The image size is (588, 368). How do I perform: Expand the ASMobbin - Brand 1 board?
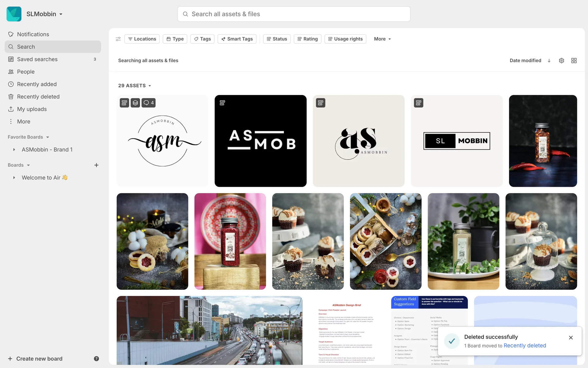pyautogui.click(x=14, y=150)
